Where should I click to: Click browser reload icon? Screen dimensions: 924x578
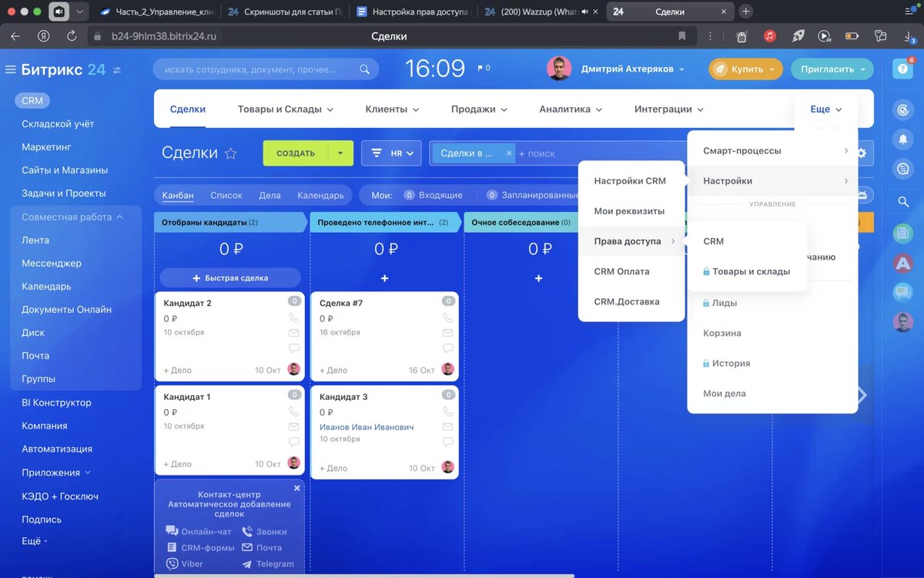72,36
